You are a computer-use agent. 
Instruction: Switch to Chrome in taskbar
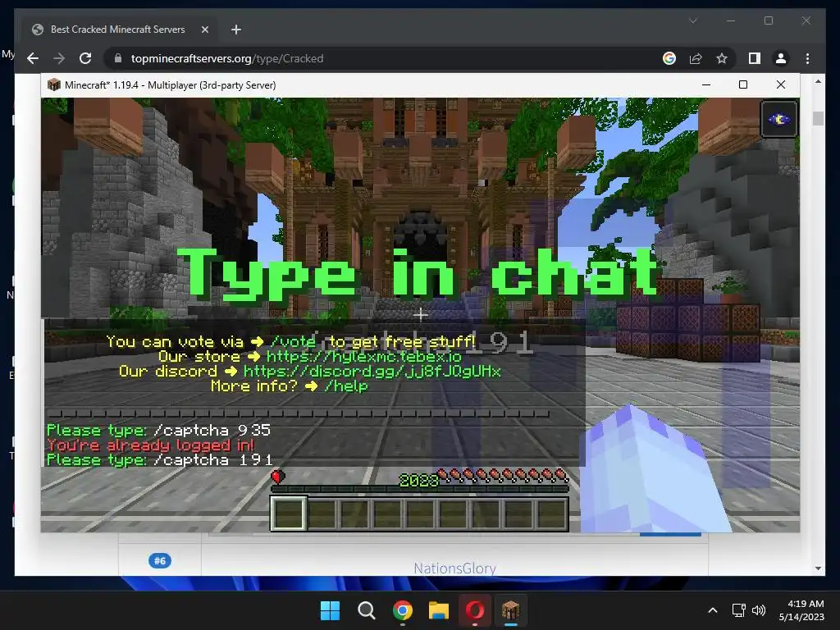402,610
